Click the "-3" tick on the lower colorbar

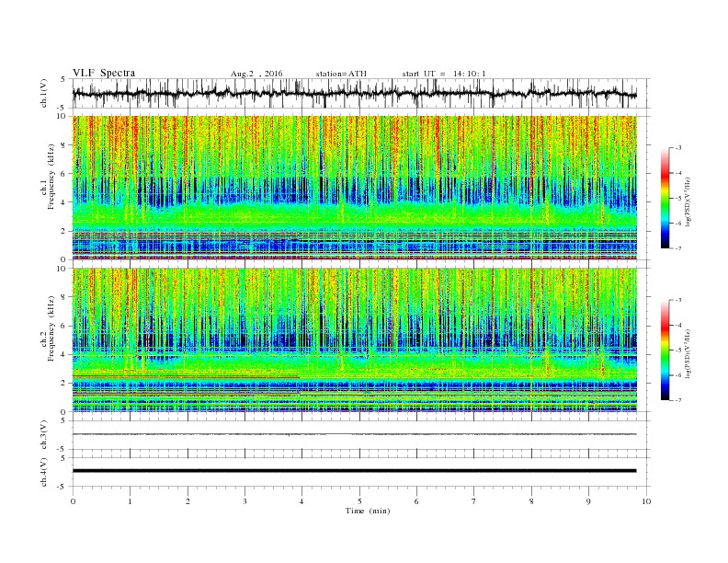point(678,300)
